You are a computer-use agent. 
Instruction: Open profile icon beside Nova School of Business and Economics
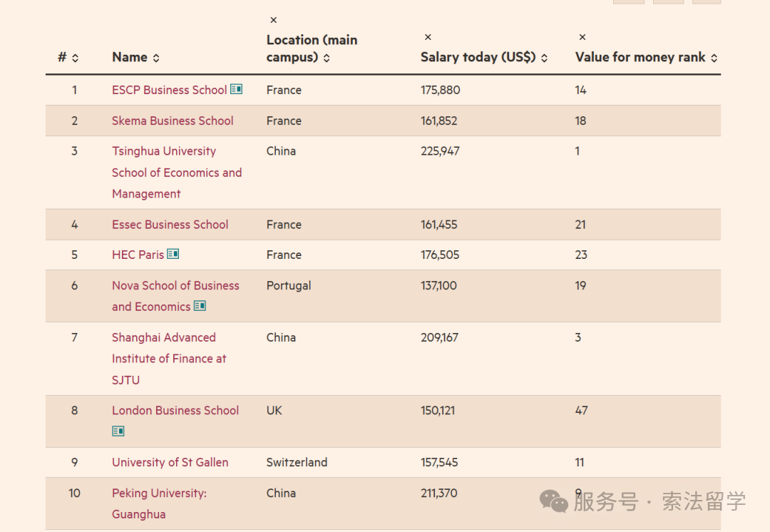[200, 305]
